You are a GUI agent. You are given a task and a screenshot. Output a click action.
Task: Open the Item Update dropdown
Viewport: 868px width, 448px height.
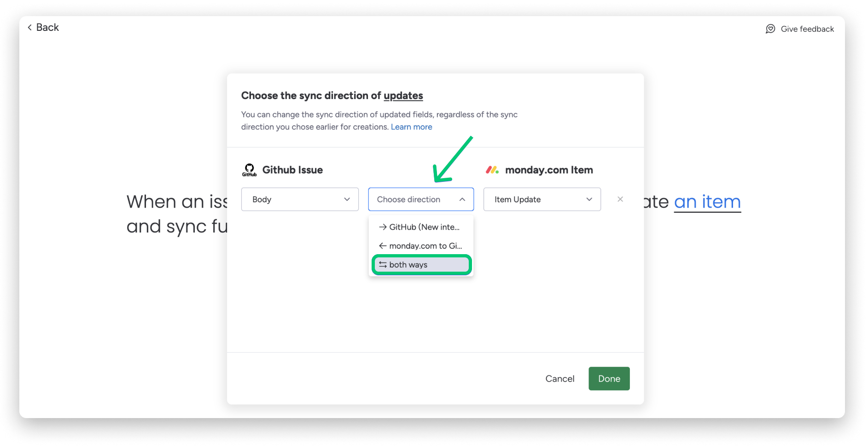tap(542, 199)
